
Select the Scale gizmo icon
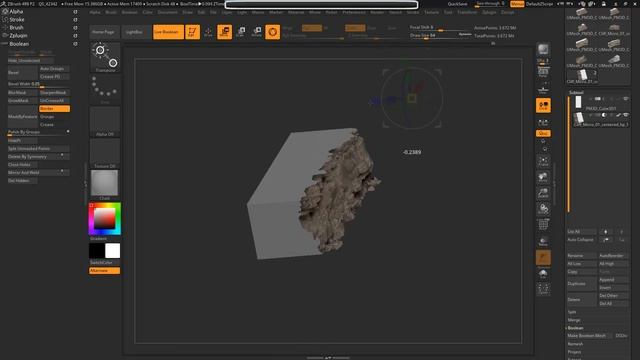[241, 32]
